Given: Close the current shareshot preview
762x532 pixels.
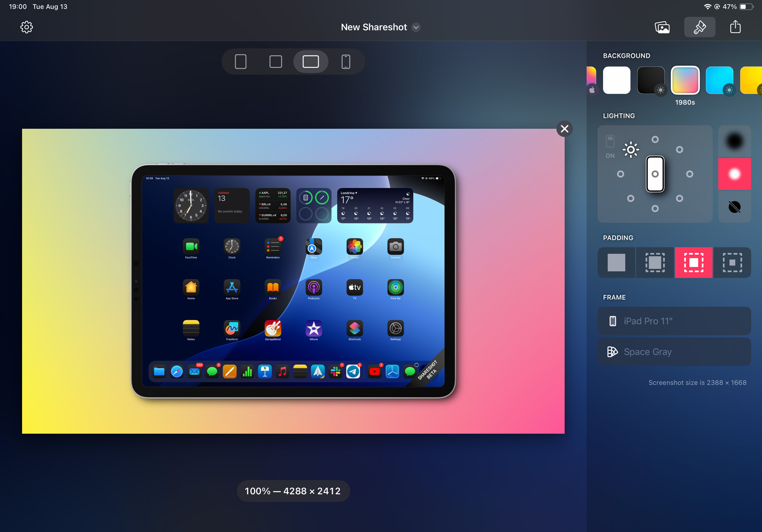Looking at the screenshot, I should [565, 128].
